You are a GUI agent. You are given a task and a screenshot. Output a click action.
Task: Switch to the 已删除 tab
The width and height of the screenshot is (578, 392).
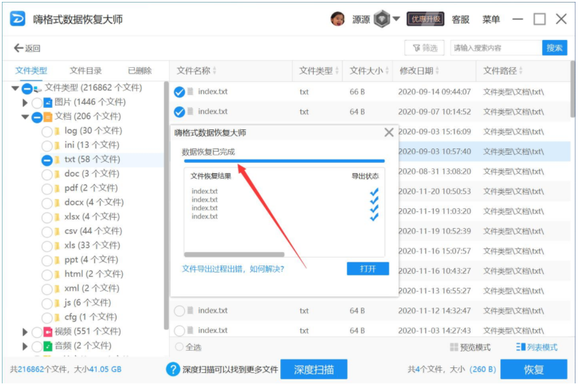140,70
